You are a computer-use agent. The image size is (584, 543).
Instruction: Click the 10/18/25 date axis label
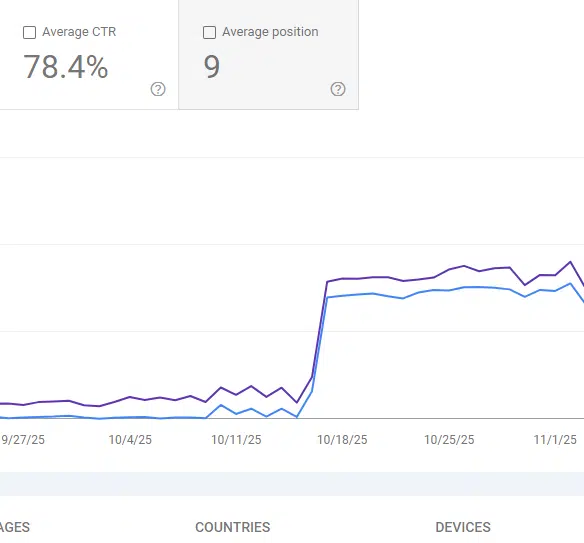tap(342, 440)
